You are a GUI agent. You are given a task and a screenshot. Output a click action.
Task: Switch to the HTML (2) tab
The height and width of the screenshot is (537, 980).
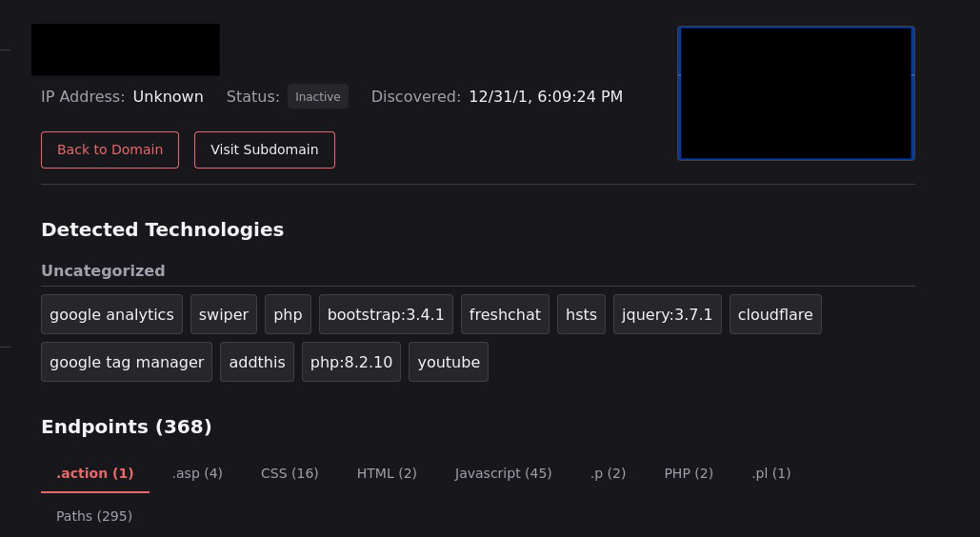point(387,473)
